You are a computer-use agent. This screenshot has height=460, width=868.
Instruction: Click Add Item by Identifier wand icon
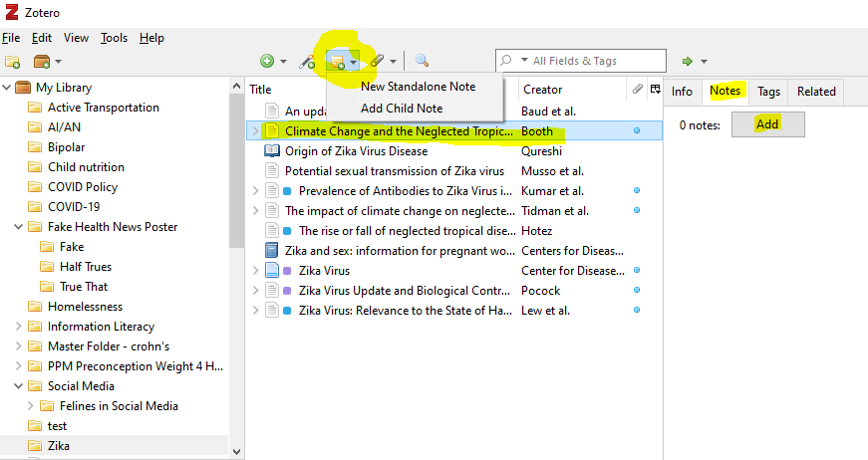[x=307, y=61]
